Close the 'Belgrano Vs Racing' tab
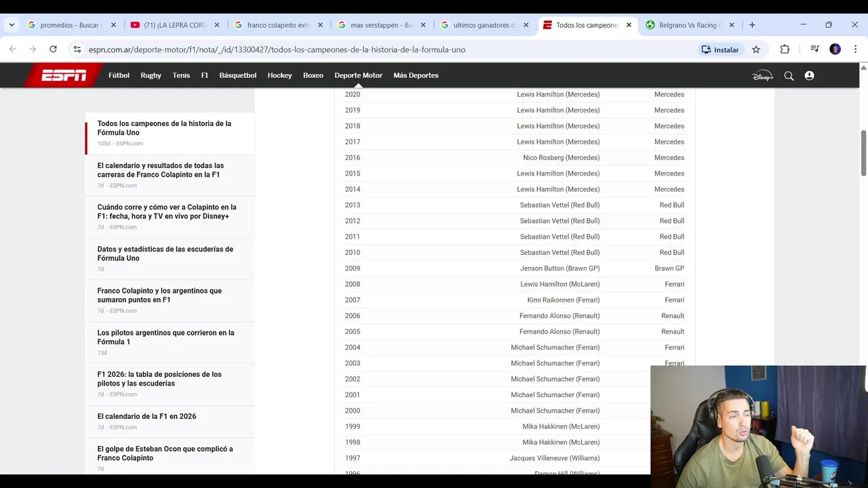Viewport: 868px width, 488px height. click(x=732, y=25)
